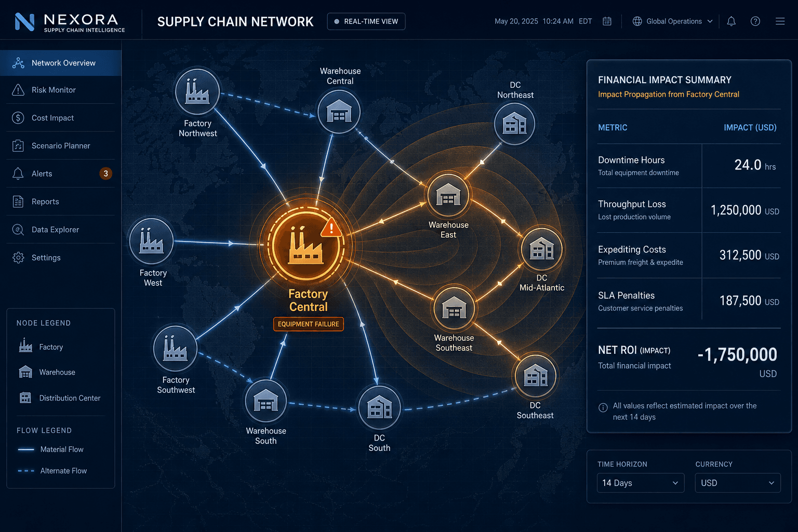Image resolution: width=798 pixels, height=532 pixels.
Task: Open Reports in the sidebar
Action: (x=61, y=202)
